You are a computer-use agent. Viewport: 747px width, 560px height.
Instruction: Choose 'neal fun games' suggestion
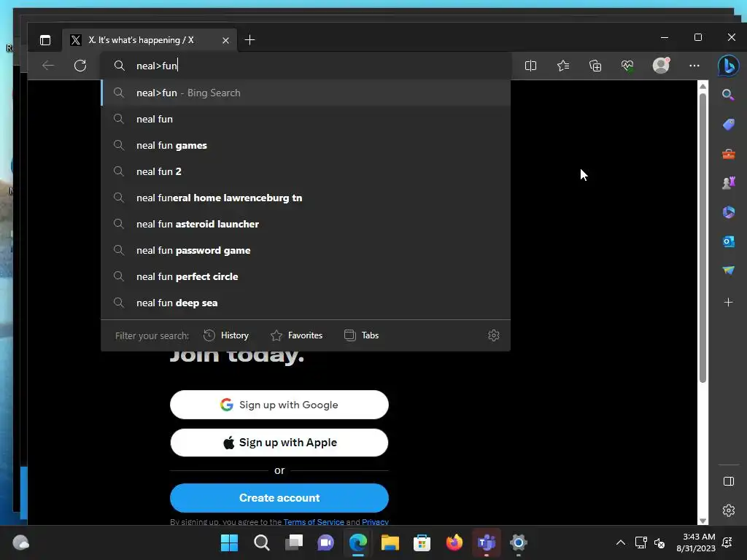306,145
